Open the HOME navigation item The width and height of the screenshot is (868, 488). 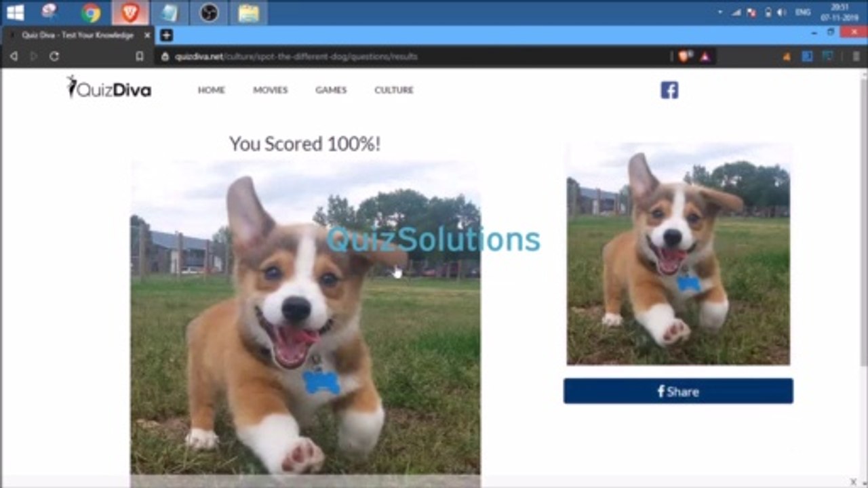tap(211, 89)
